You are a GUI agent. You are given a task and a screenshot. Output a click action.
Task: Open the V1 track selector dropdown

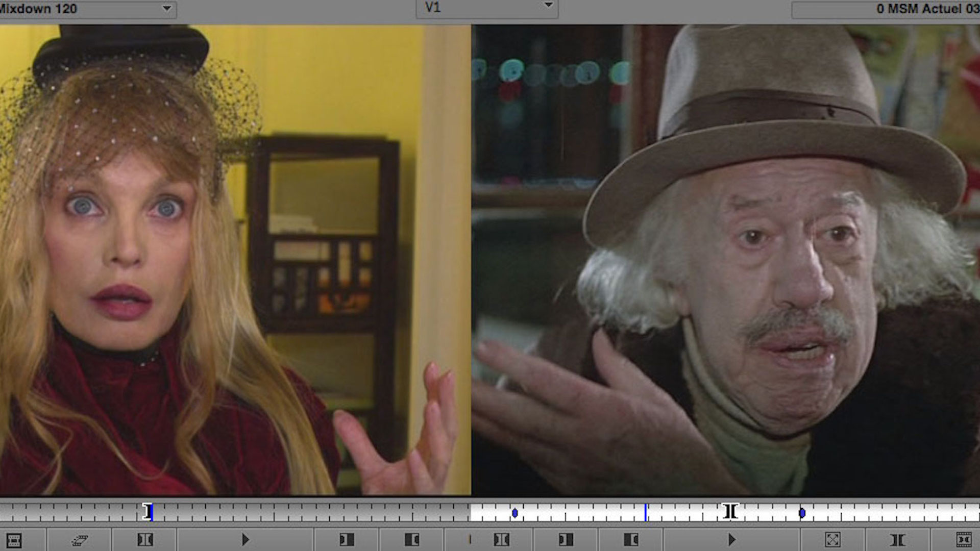548,6
